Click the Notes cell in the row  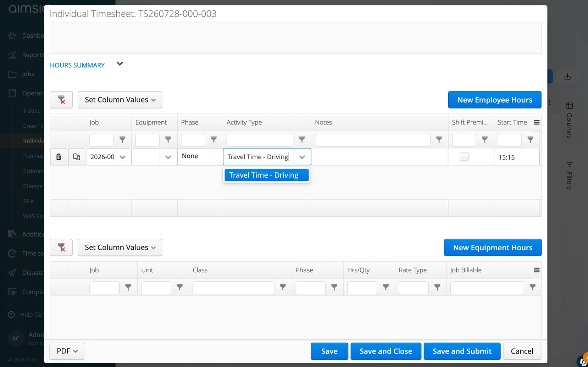(x=379, y=157)
